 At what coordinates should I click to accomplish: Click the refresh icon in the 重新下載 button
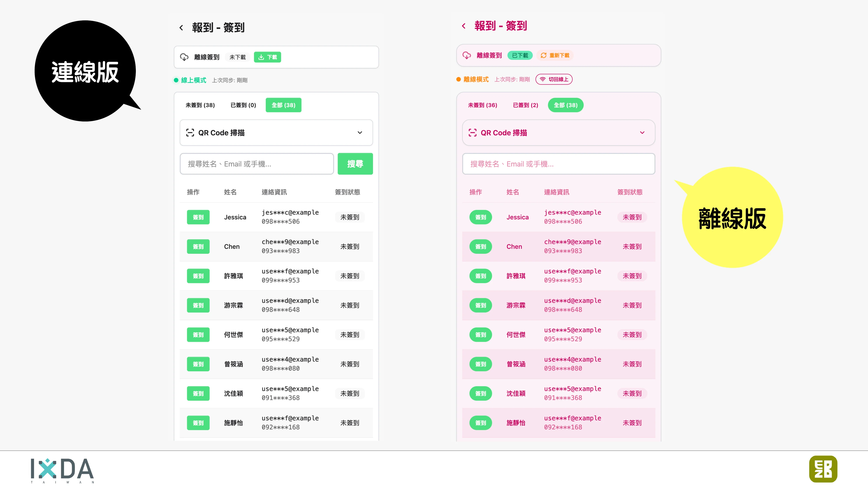point(543,55)
